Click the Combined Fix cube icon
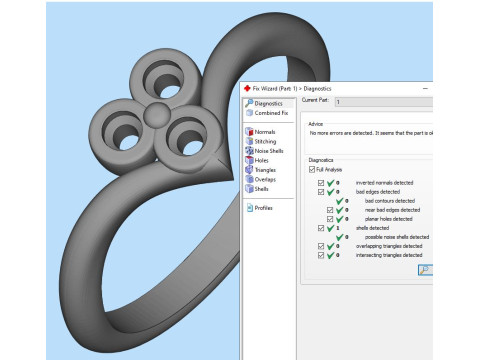 pos(249,113)
